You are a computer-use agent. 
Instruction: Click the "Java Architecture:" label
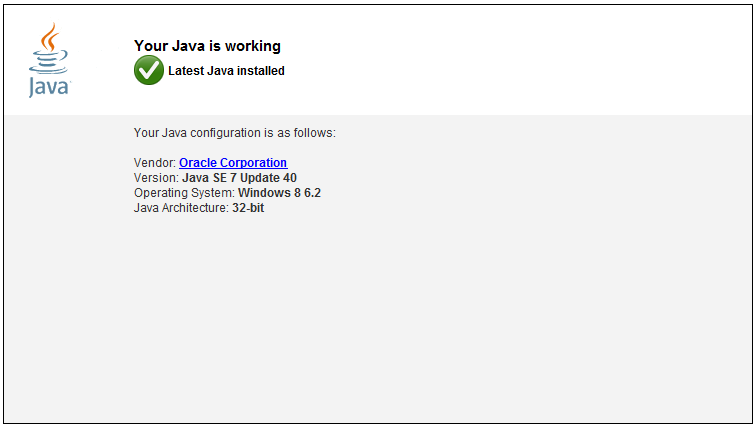(x=181, y=208)
